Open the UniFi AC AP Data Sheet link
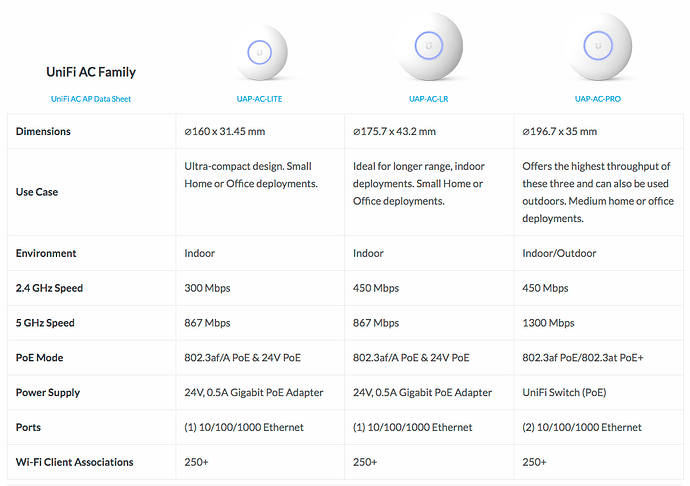Image resolution: width=690 pixels, height=486 pixels. pos(91,99)
